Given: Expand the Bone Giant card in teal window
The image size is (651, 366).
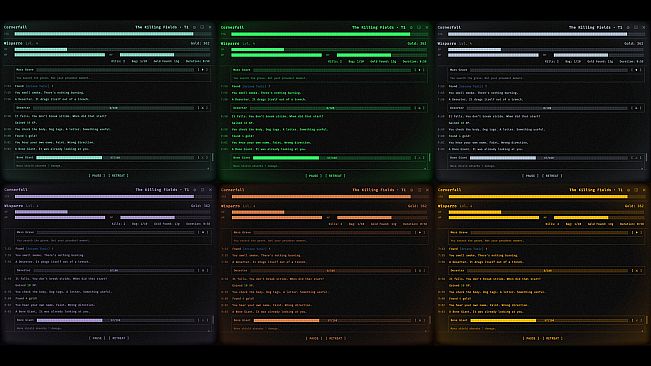Looking at the screenshot, I should pyautogui.click(x=203, y=158).
